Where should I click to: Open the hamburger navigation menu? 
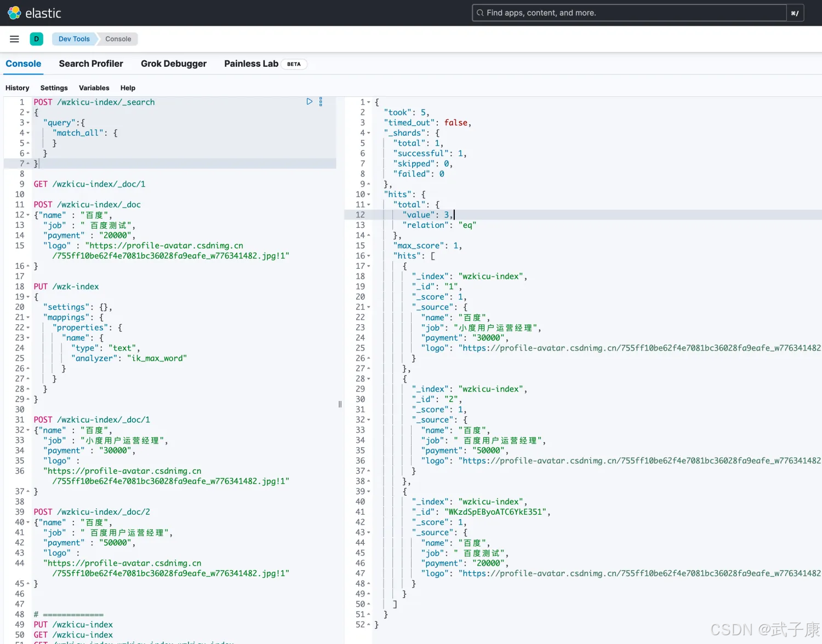pos(14,39)
